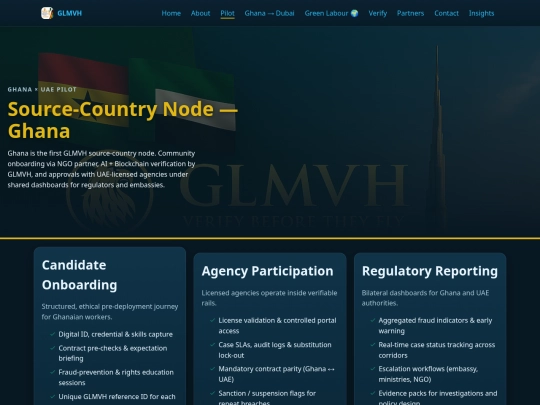Image resolution: width=540 pixels, height=405 pixels.
Task: Open the About page
Action: (x=200, y=13)
